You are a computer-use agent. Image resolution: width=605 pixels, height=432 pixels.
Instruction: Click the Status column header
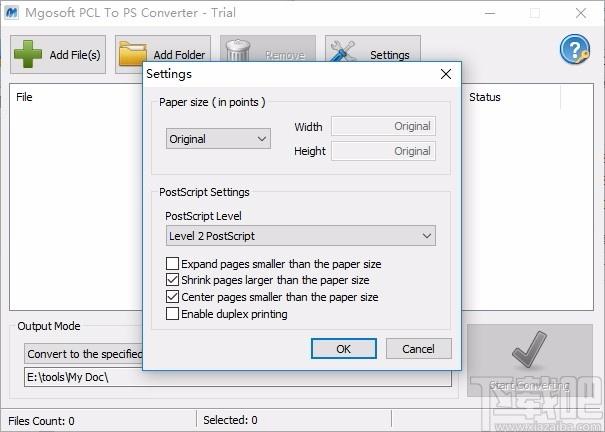coord(485,97)
